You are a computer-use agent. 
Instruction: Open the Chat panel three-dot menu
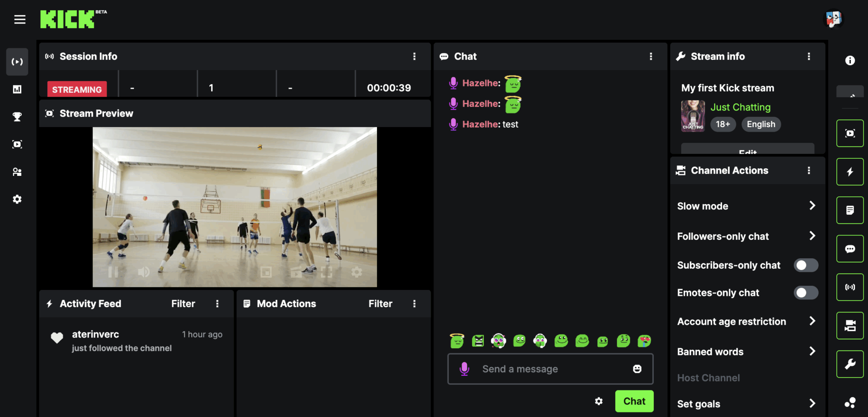point(651,57)
